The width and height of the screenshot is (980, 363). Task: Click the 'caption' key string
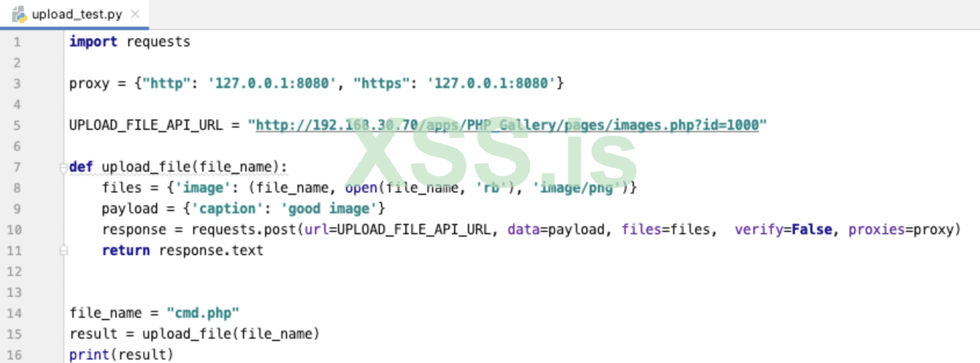coord(227,209)
